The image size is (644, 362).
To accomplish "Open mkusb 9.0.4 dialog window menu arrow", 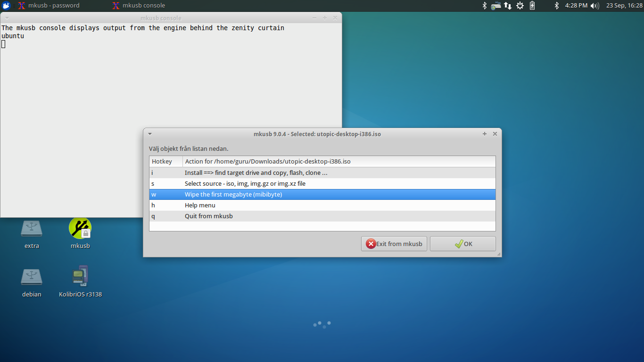I will 150,134.
